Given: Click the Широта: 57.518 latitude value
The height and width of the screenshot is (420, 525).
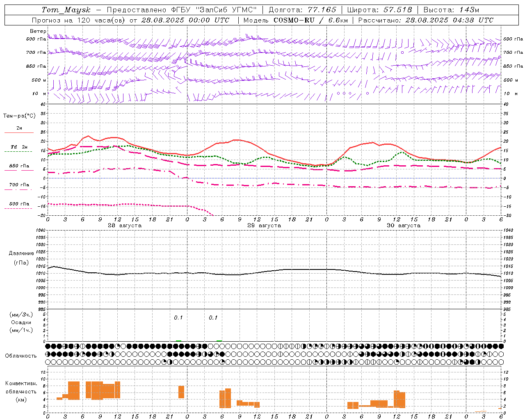Looking at the screenshot, I should pyautogui.click(x=379, y=10).
